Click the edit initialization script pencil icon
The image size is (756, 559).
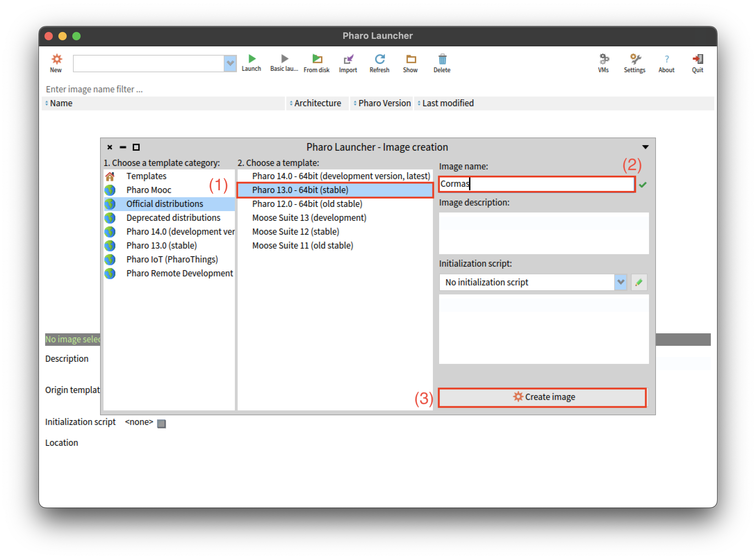click(639, 282)
